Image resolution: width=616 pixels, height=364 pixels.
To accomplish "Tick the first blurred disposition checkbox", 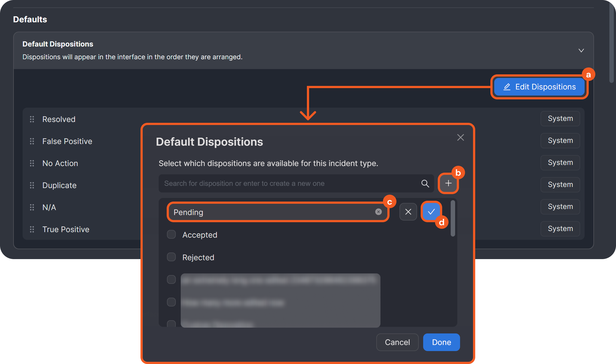I will pos(171,279).
